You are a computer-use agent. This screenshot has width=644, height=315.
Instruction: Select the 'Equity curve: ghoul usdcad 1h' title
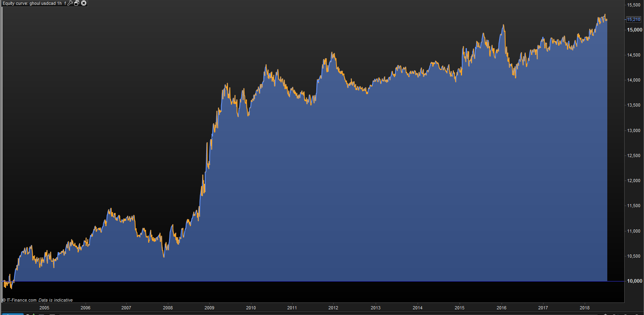point(32,3)
